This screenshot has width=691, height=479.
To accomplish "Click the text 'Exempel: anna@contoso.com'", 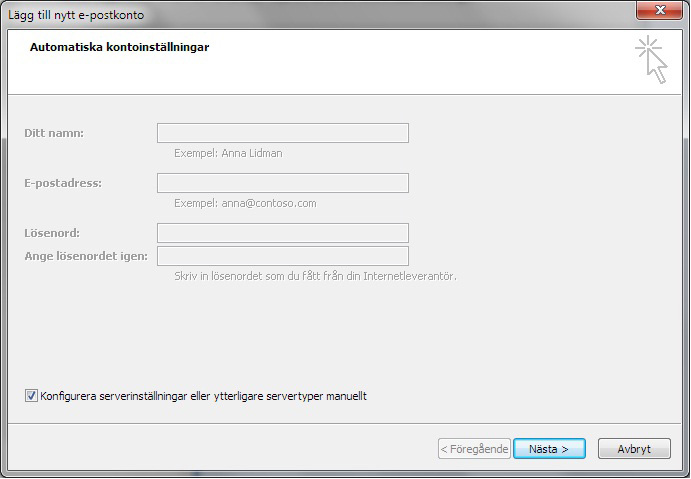I will coord(245,203).
